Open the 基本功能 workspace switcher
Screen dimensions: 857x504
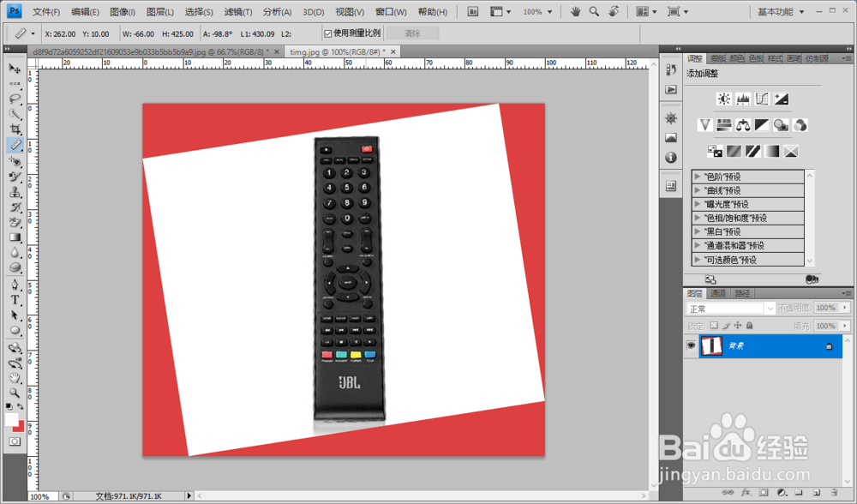point(780,11)
